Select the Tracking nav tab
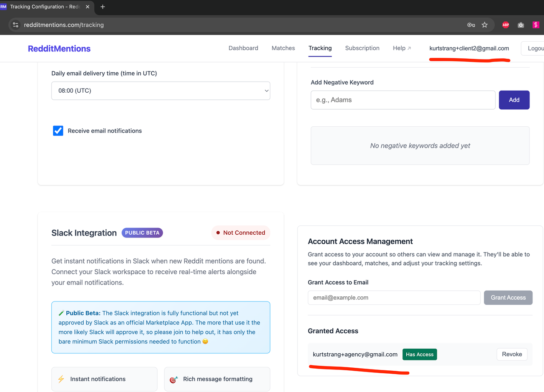This screenshot has width=544, height=392. [320, 48]
